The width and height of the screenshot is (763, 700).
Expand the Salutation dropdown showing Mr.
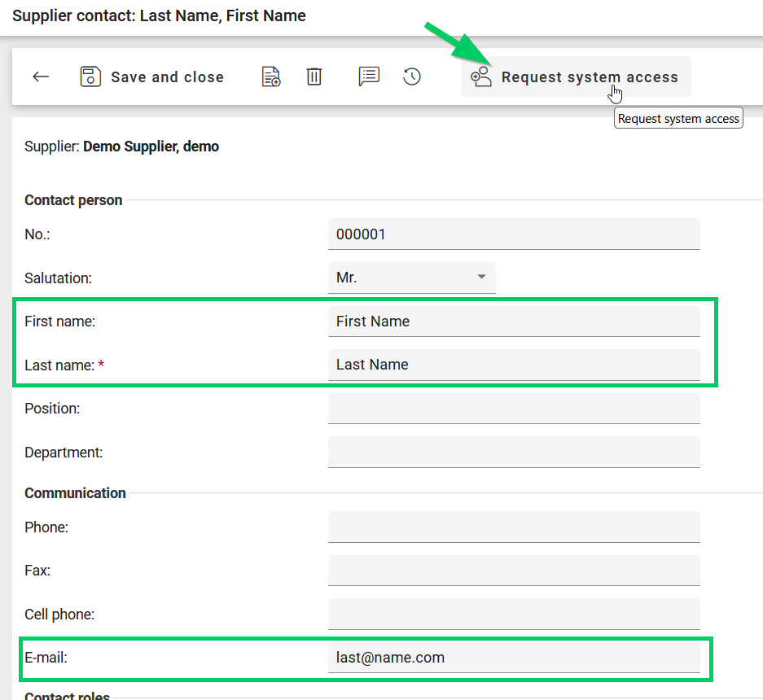coord(411,278)
